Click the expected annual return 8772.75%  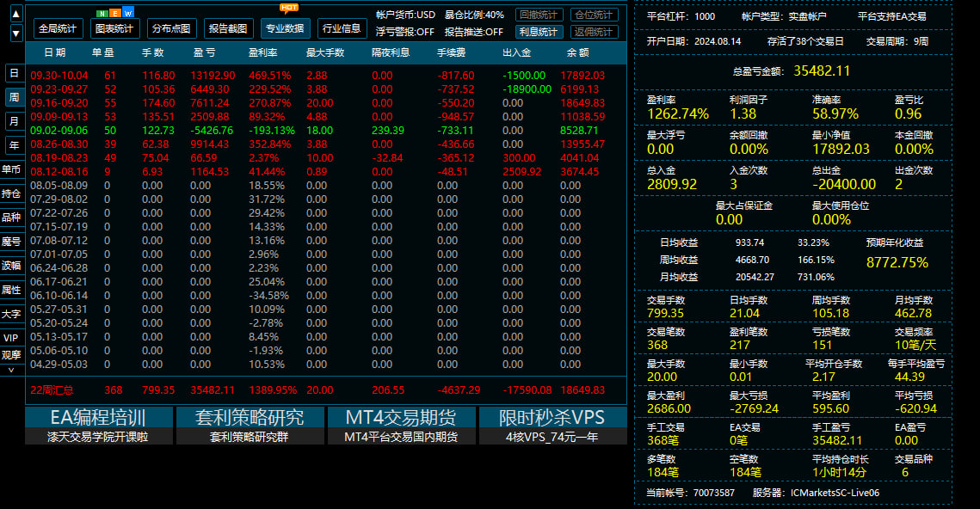click(897, 262)
